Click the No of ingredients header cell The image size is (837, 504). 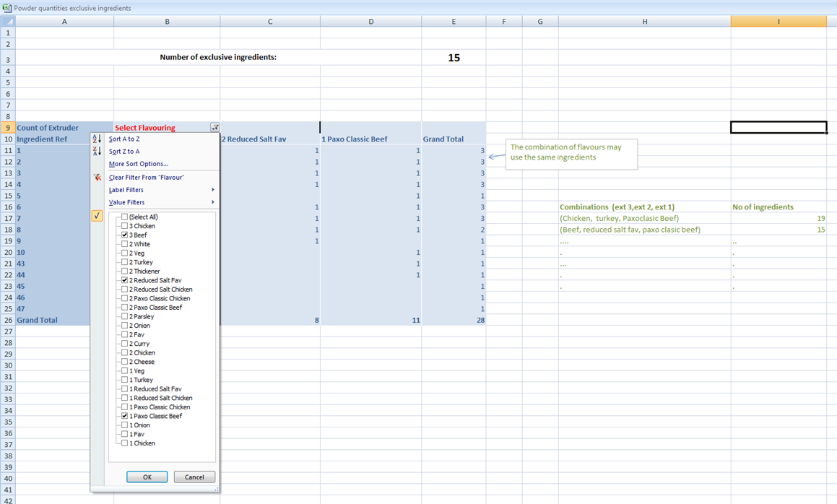779,207
